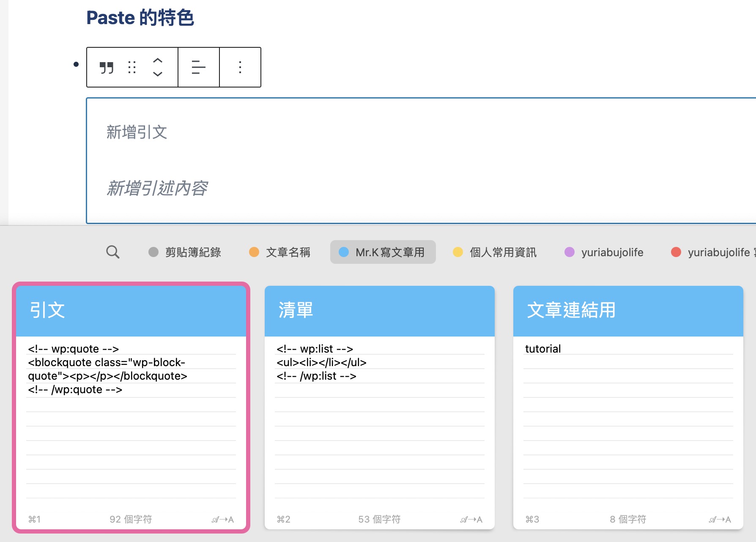Select the Mr.K寫文章用 pinboard tab
This screenshot has height=542, width=756.
(383, 252)
